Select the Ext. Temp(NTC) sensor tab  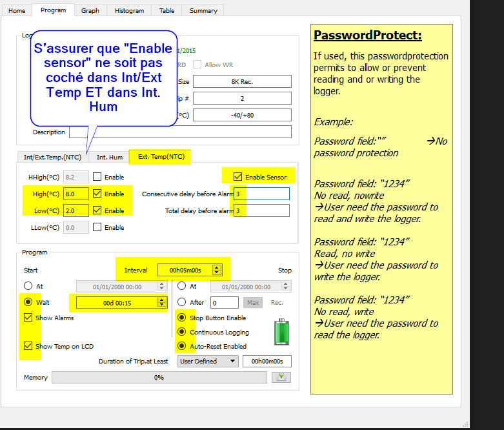click(x=161, y=157)
